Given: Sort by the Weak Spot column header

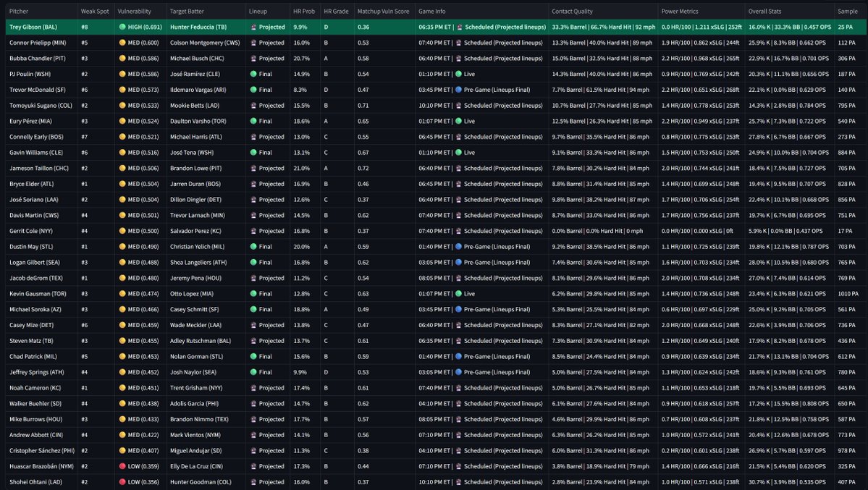Looking at the screenshot, I should click(95, 11).
